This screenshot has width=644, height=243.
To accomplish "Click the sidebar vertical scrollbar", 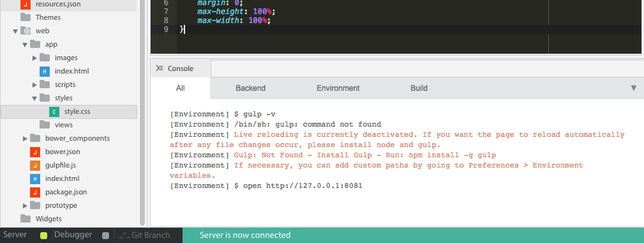I will [142, 113].
